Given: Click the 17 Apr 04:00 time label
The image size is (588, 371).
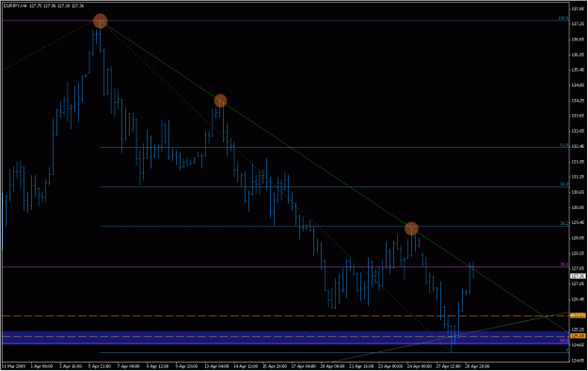Looking at the screenshot, I should coord(304,366).
